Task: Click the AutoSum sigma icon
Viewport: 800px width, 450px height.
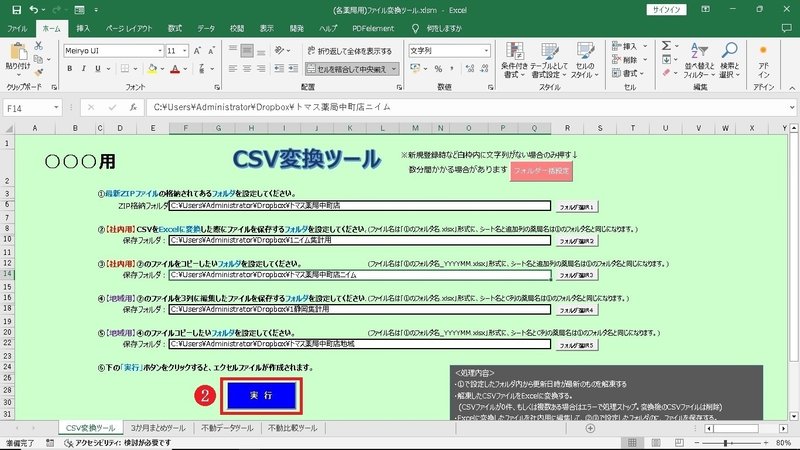Action: (x=666, y=46)
